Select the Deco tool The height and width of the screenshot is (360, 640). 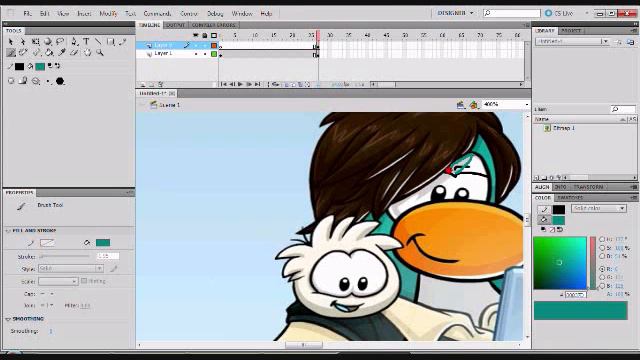point(23,53)
